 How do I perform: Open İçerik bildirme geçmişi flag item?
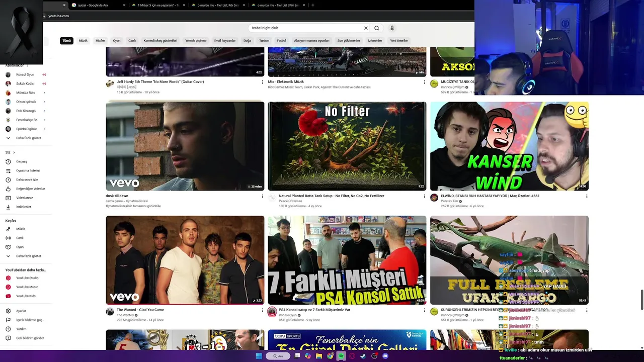(x=26, y=320)
